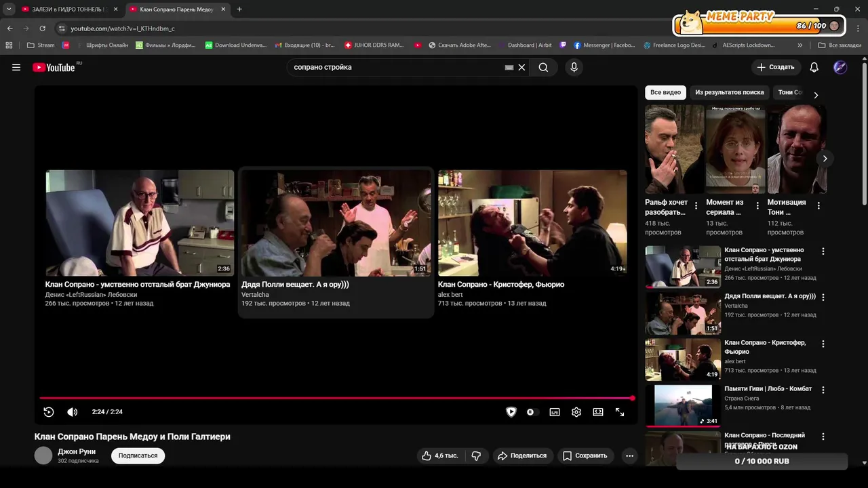The width and height of the screenshot is (868, 488).
Task: Open Ральф хочет разобрать short thumbnail
Action: pos(674,149)
